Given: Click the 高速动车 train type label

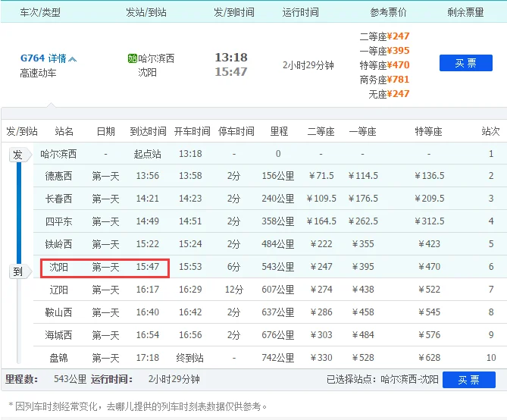Looking at the screenshot, I should tap(38, 73).
